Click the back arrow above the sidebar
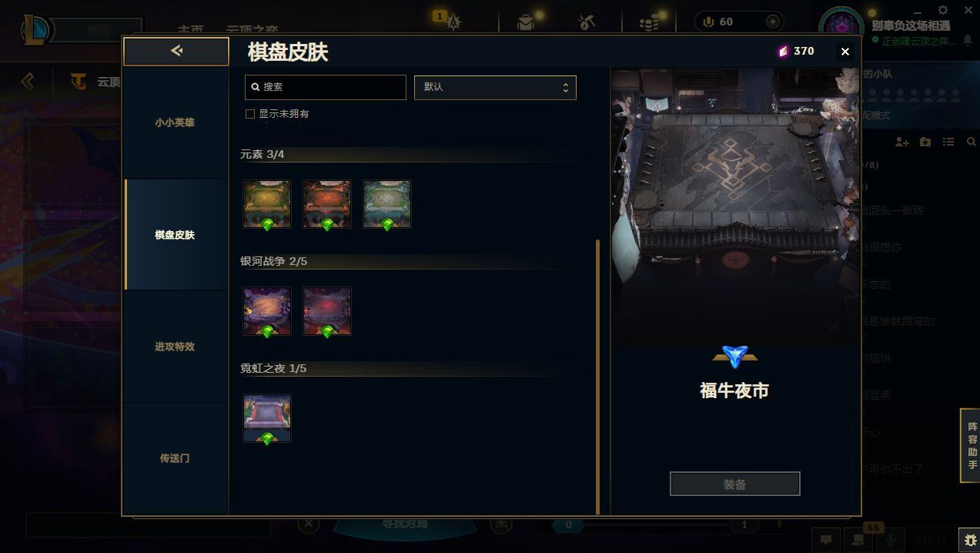This screenshot has height=553, width=980. 176,51
